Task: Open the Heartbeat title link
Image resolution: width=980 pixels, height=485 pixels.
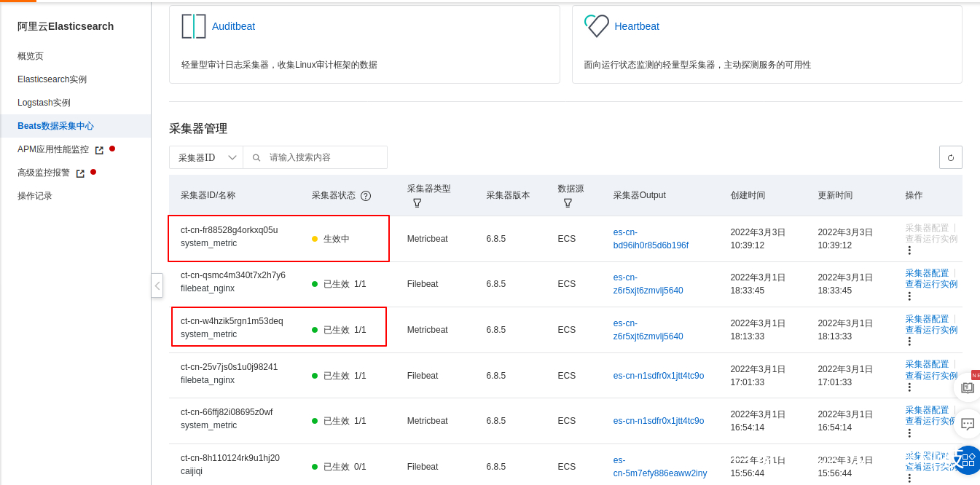Action: [637, 26]
